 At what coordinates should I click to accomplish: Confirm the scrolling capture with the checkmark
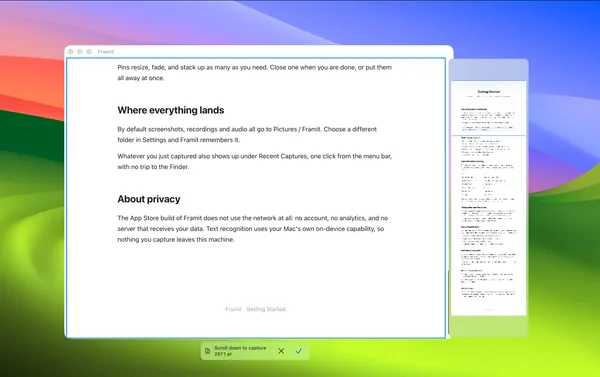(x=299, y=351)
